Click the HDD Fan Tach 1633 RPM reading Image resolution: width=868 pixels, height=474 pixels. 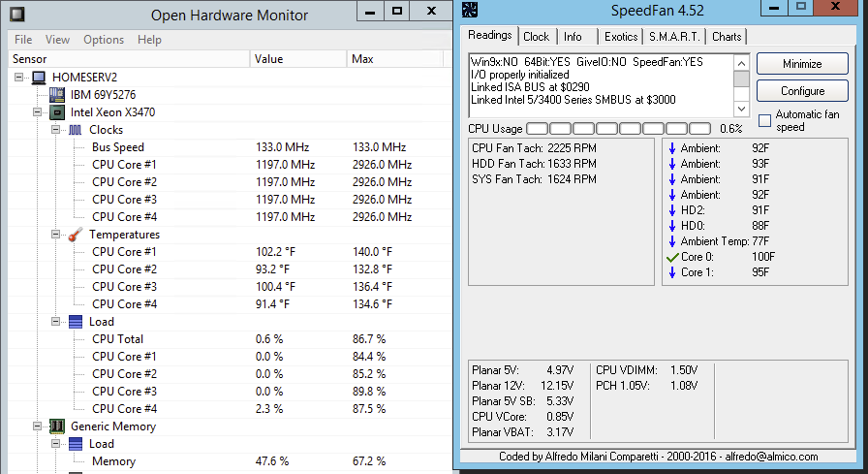(534, 164)
